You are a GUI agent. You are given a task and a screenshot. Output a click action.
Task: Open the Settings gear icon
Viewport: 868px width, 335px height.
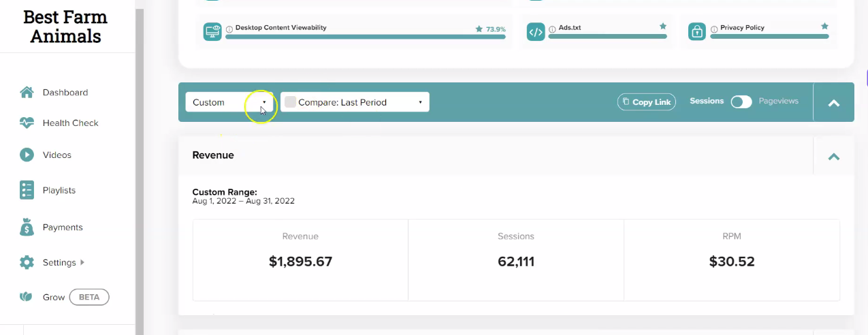27,262
